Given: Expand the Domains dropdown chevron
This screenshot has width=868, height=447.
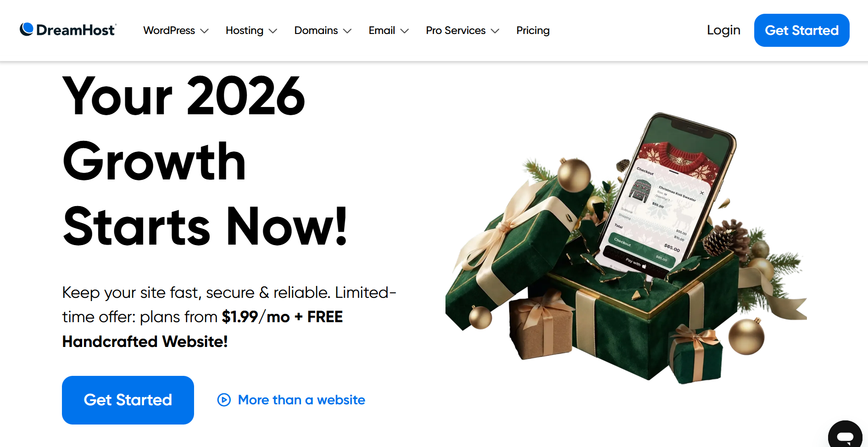Looking at the screenshot, I should coord(347,31).
